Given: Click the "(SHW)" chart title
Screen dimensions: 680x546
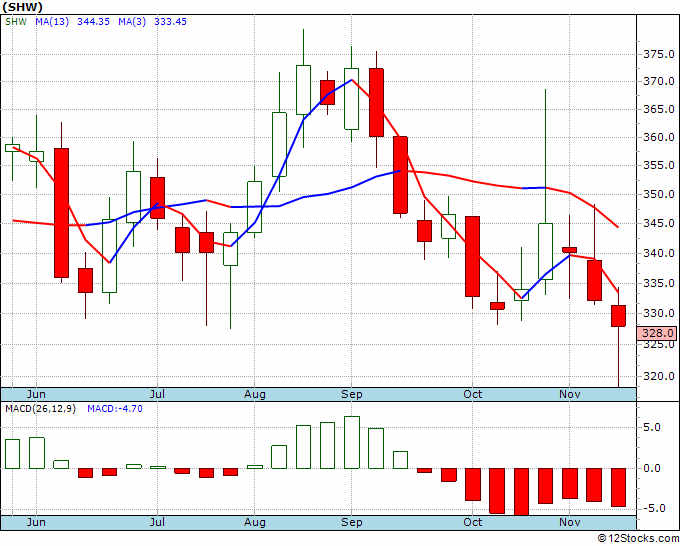Looking at the screenshot, I should (x=22, y=7).
